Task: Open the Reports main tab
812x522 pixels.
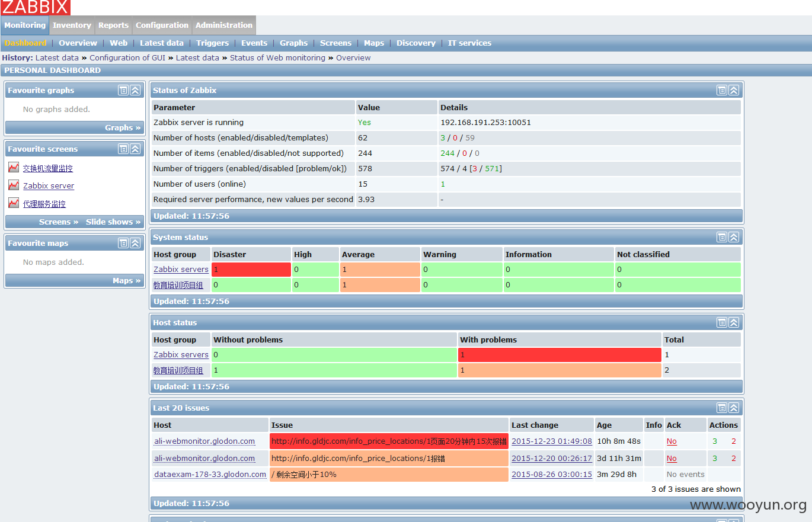Action: click(113, 25)
